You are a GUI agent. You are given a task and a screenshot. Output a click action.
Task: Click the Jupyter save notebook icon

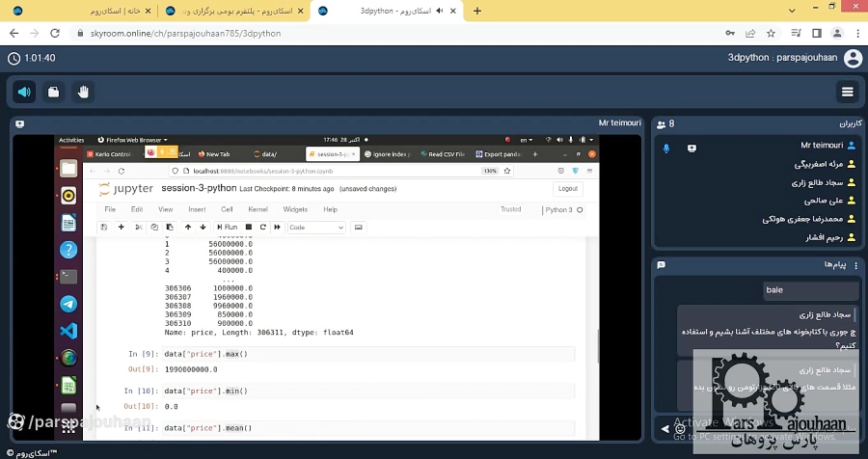(104, 227)
